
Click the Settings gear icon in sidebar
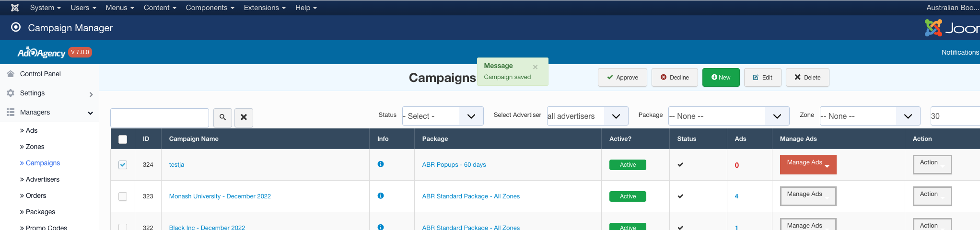coord(11,93)
